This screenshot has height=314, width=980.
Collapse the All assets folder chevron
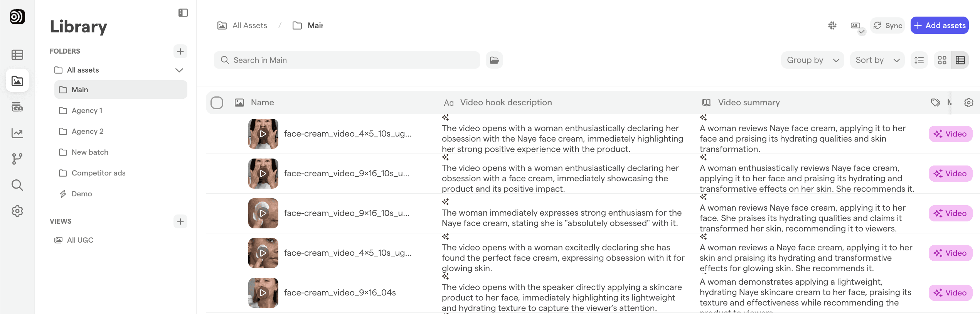pos(179,70)
